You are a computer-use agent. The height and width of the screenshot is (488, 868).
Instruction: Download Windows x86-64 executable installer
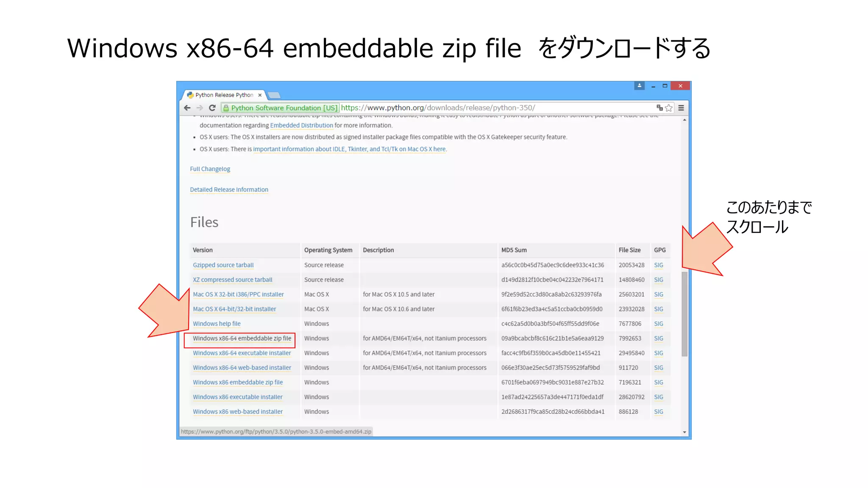click(x=242, y=353)
